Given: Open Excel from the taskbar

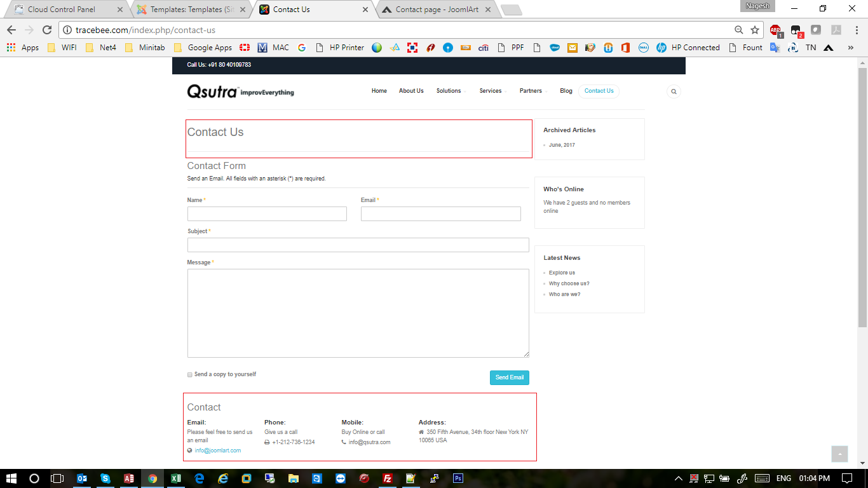Looking at the screenshot, I should (176, 478).
